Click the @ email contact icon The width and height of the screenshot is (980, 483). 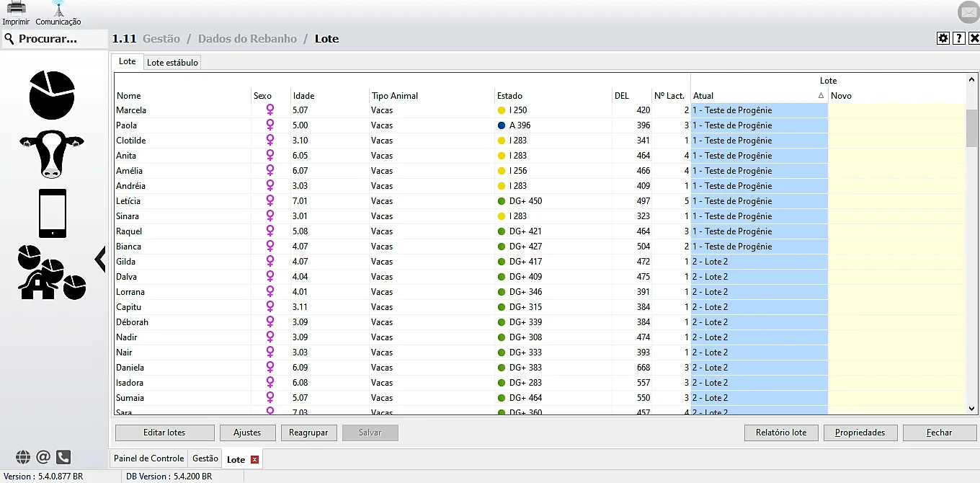tap(43, 457)
